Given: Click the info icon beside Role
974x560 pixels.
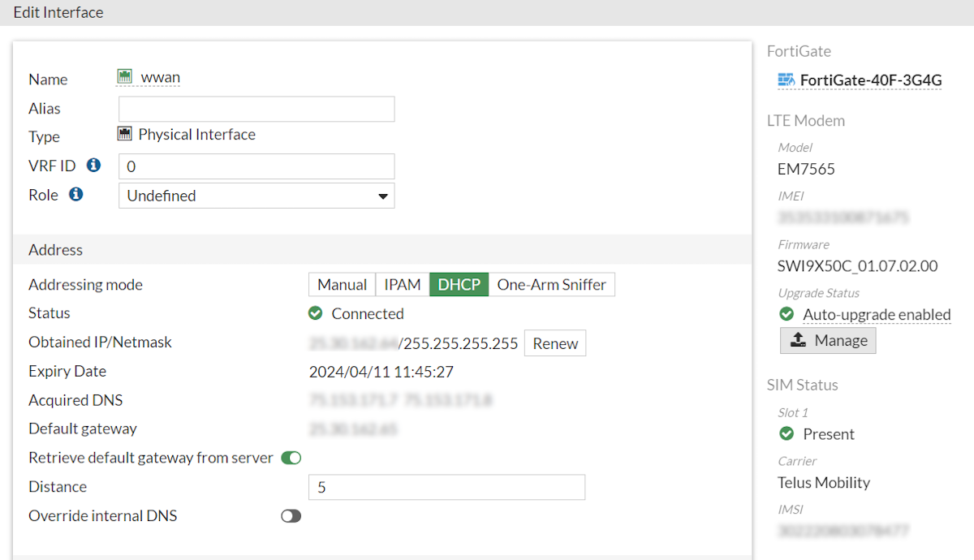Looking at the screenshot, I should coord(75,194).
